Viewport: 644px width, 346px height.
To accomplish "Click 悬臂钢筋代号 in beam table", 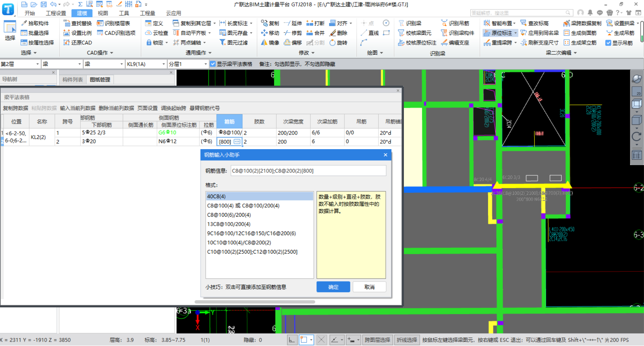I will [x=205, y=108].
